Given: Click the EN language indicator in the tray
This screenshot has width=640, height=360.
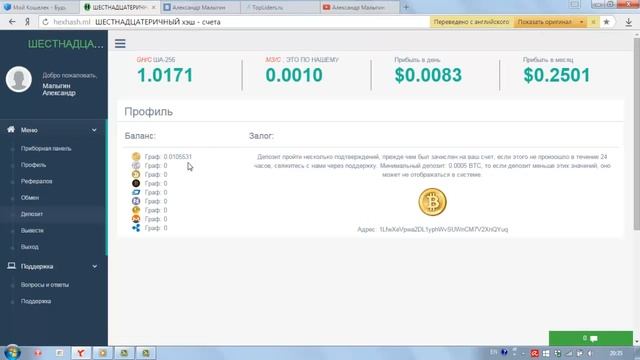Looking at the screenshot, I should pos(493,352).
